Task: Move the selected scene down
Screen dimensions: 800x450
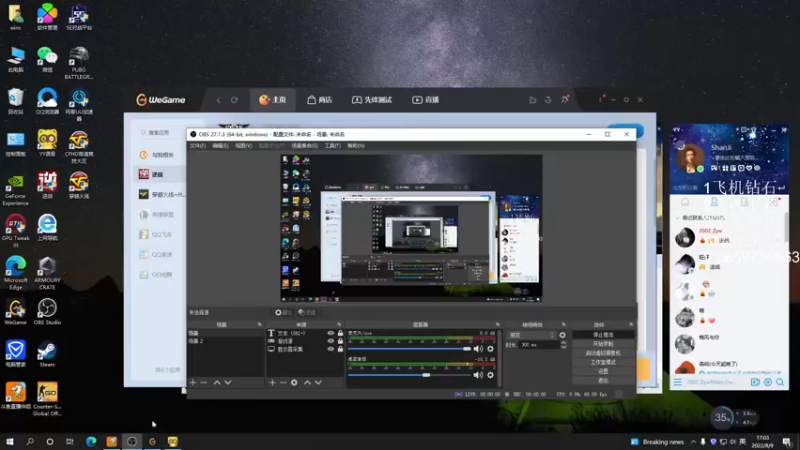Action: [x=228, y=382]
